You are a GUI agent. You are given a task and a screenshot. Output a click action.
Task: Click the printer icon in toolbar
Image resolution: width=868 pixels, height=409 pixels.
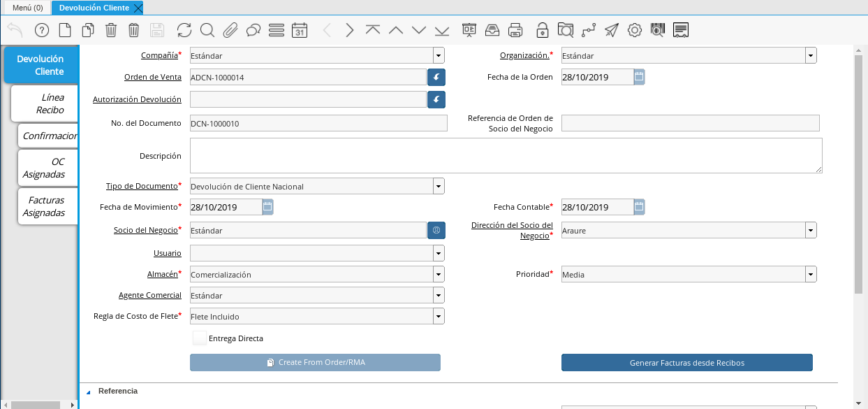515,30
